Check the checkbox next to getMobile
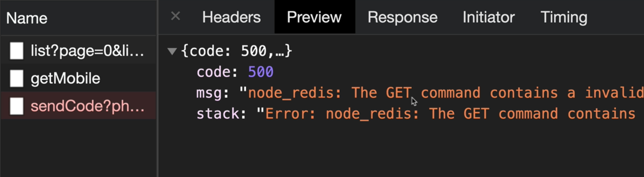 pyautogui.click(x=16, y=78)
